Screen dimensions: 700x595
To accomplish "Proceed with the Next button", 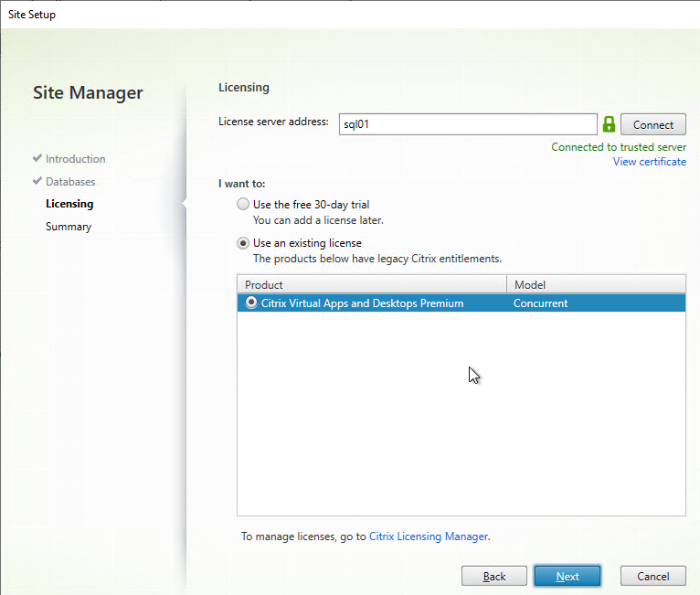I will [567, 576].
